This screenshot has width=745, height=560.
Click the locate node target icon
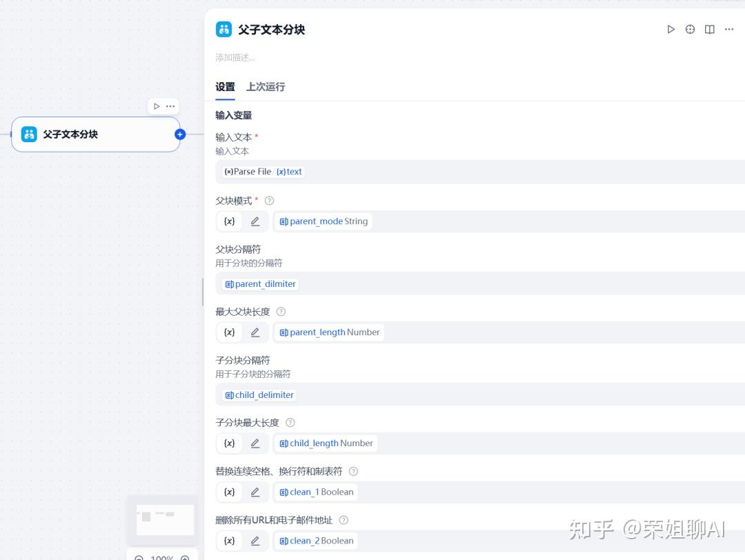tap(690, 30)
